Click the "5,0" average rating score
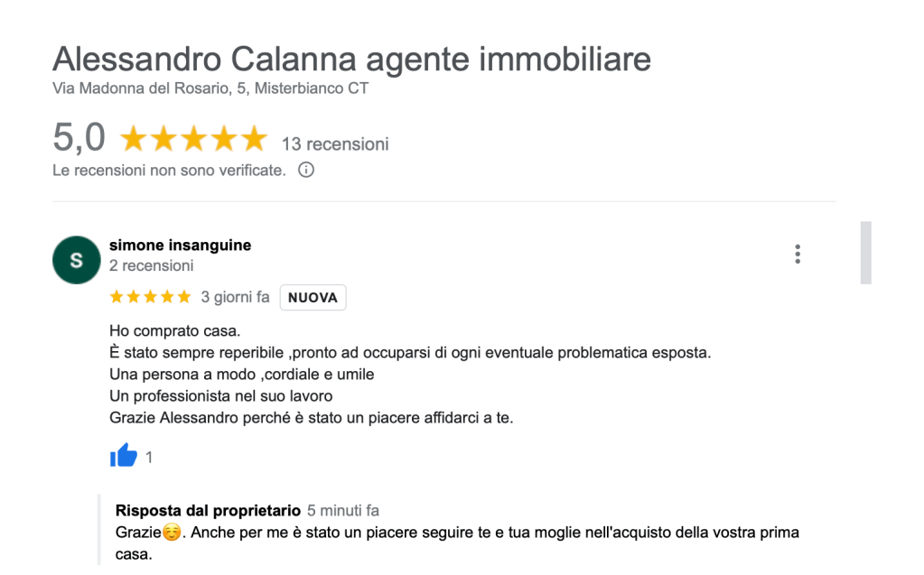Viewport: 924px width, 575px height. [79, 138]
